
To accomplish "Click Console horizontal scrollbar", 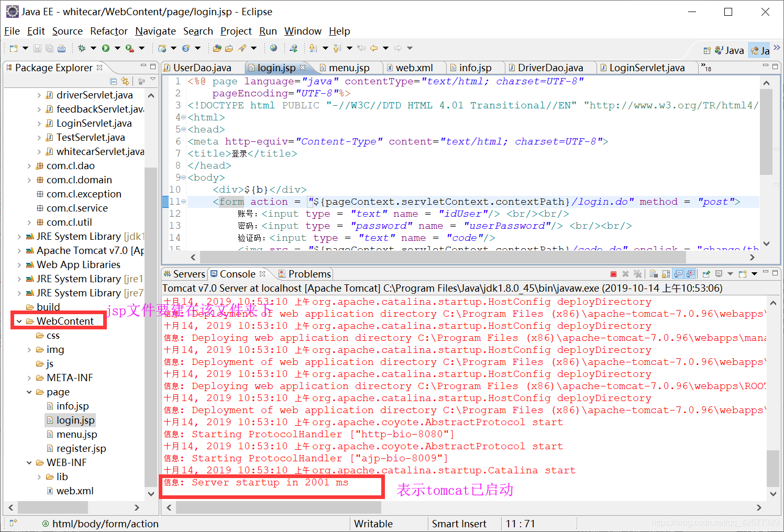I will pos(279,507).
